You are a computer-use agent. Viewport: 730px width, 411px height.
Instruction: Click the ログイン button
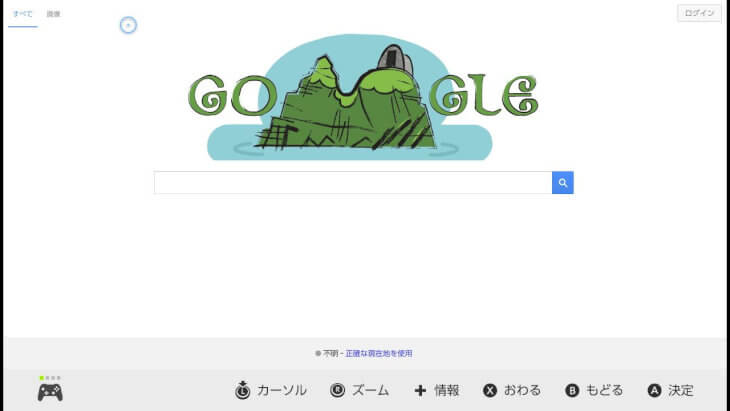699,13
